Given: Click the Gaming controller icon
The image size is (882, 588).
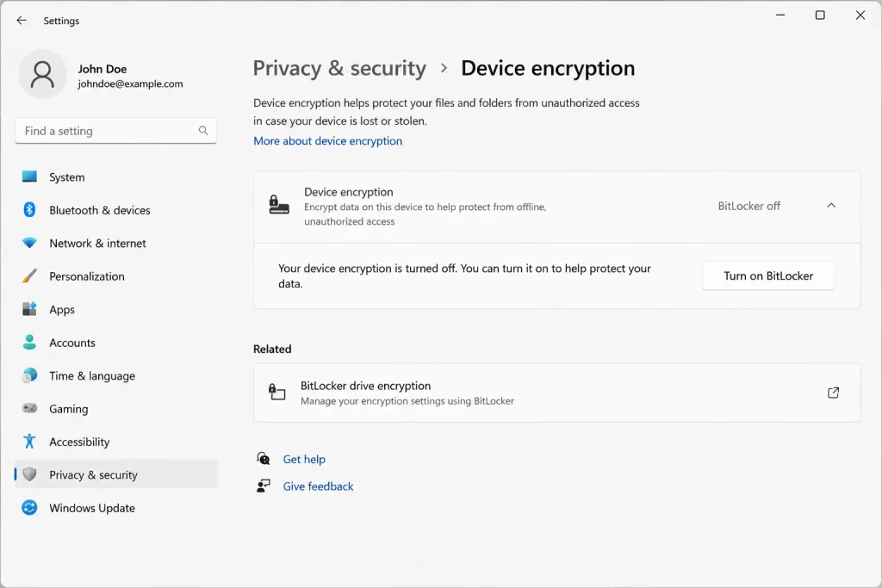Looking at the screenshot, I should [x=29, y=408].
